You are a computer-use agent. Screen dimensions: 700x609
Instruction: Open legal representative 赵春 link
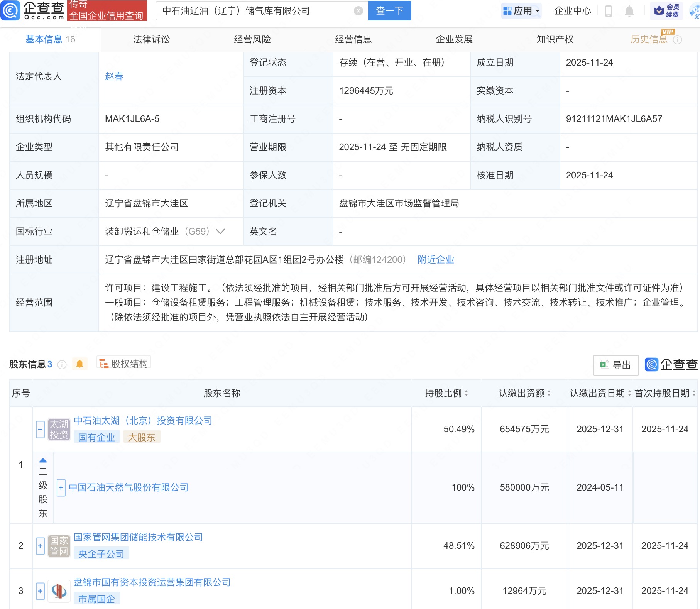click(x=114, y=76)
